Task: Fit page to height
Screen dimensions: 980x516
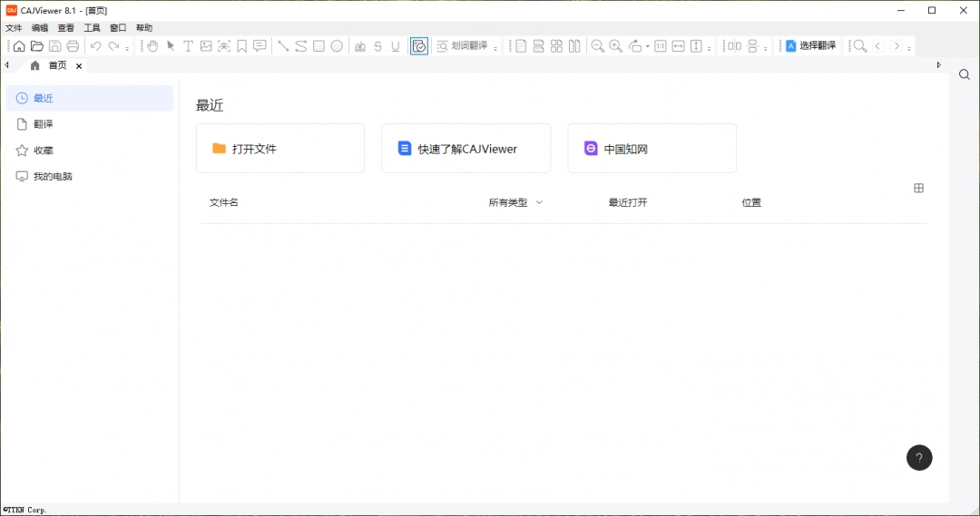Action: [696, 46]
